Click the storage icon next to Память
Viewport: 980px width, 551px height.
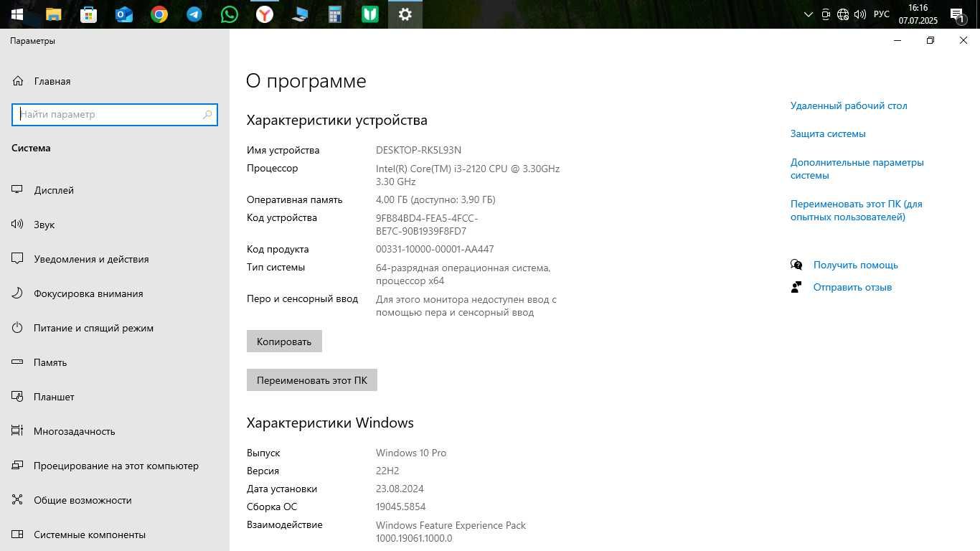[18, 362]
